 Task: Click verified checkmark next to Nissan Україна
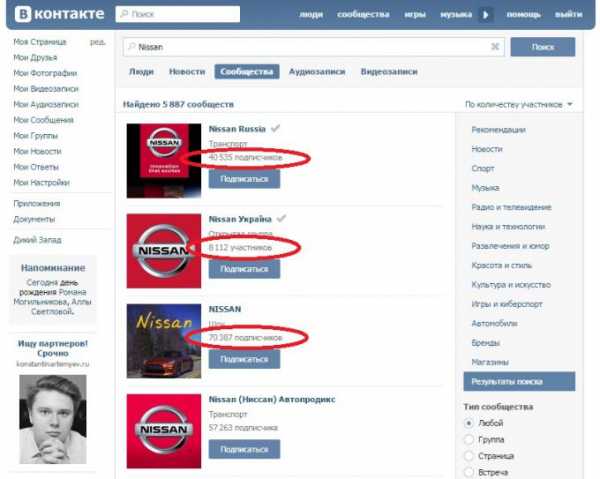[281, 218]
